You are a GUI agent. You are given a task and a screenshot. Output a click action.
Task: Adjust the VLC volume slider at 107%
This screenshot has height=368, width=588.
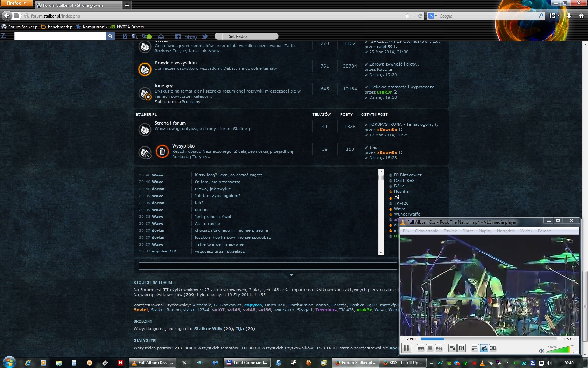pyautogui.click(x=560, y=349)
